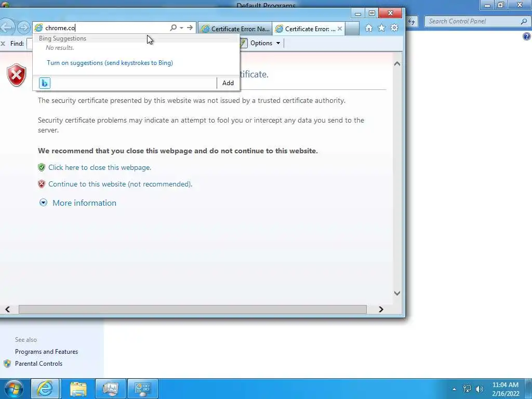Open Programs and Features in Control Panel
Screen dimensions: 532x399
[x=46, y=352]
